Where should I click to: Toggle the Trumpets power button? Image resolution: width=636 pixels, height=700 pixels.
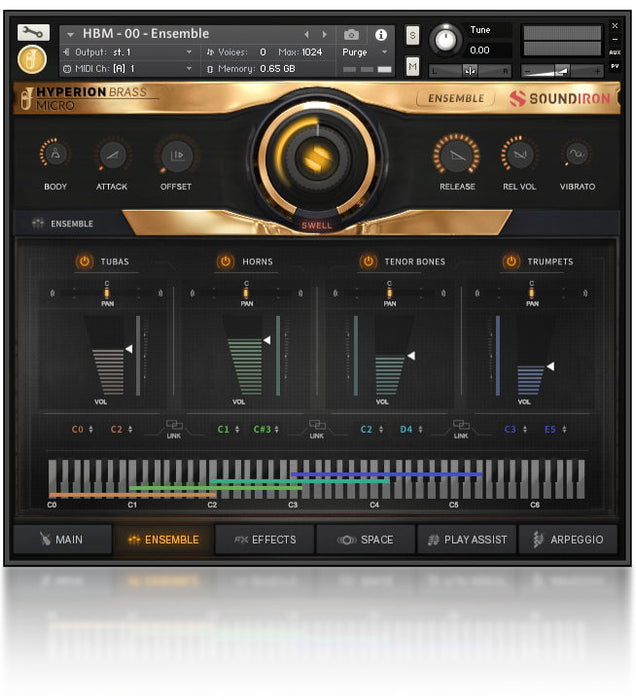click(x=511, y=261)
